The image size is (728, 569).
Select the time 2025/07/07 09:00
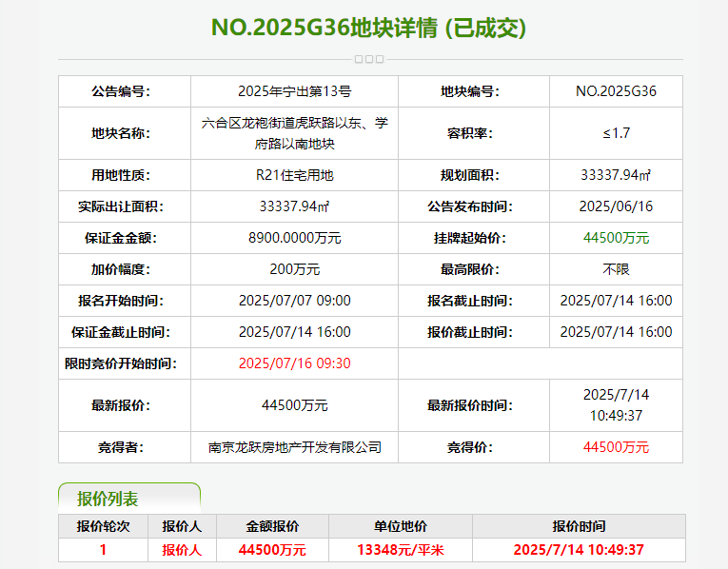point(294,301)
